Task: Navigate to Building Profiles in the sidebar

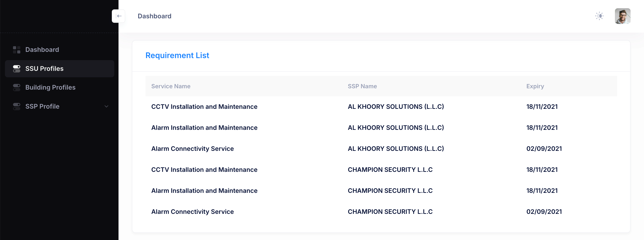Action: coord(50,87)
